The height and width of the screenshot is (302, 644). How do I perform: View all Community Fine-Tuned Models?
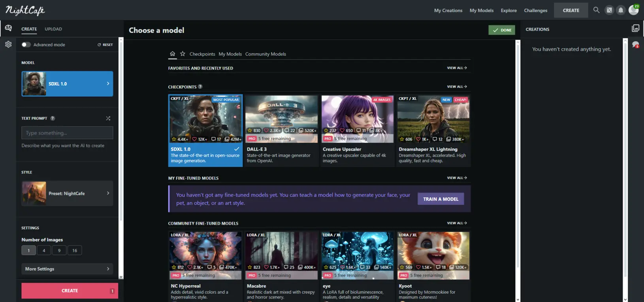[457, 223]
